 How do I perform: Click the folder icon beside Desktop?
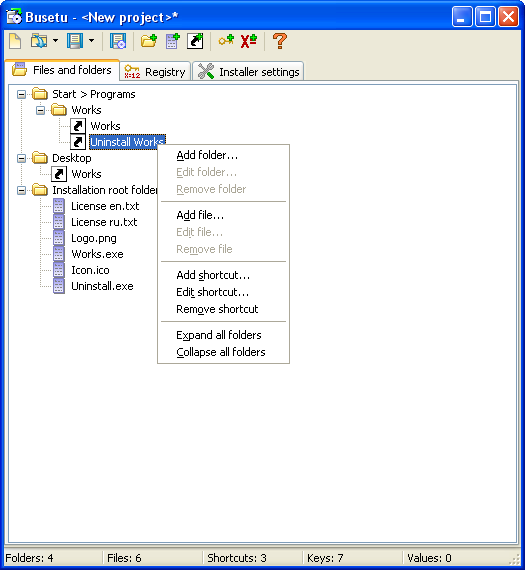[x=40, y=158]
